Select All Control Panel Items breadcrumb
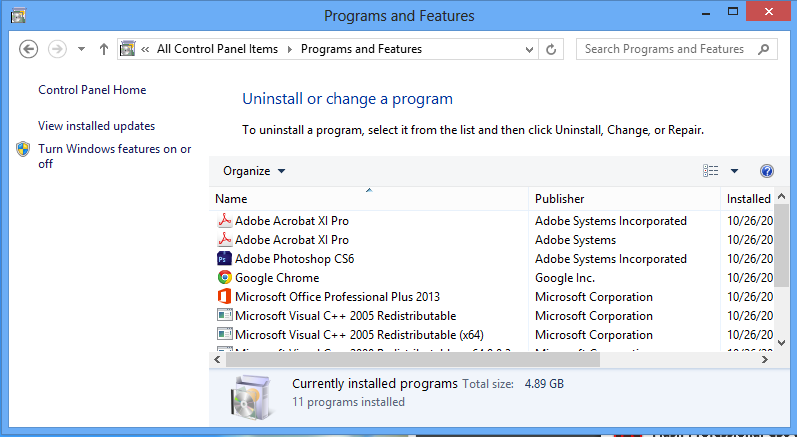The width and height of the screenshot is (797, 437). pyautogui.click(x=217, y=49)
